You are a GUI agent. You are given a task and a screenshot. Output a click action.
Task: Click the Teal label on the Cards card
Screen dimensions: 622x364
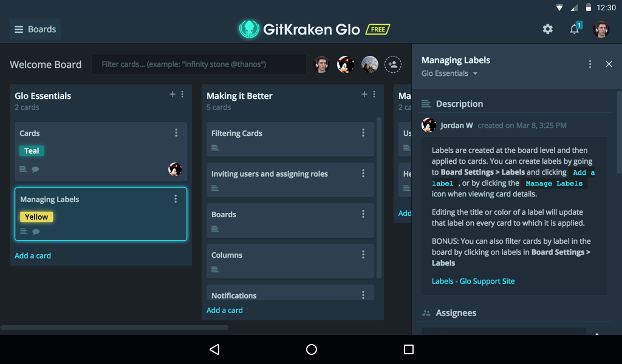[32, 151]
